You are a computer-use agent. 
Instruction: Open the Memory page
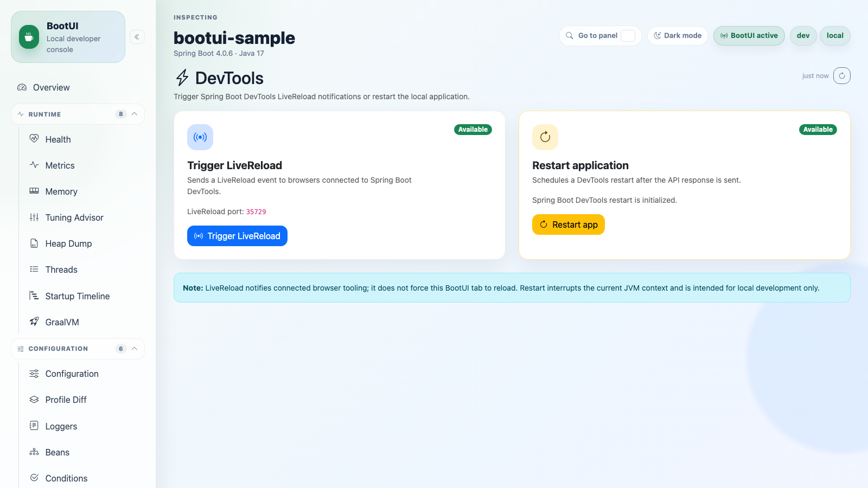(x=84, y=191)
